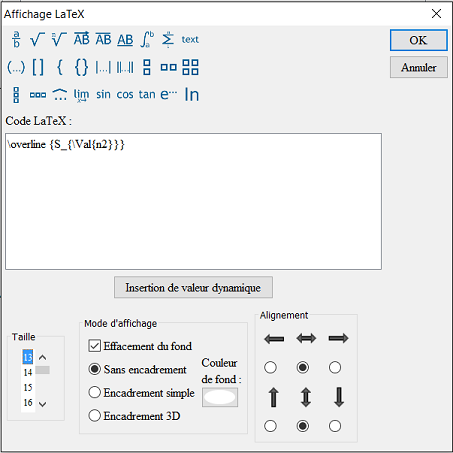
Task: Insert the natural logarithm ln function
Action: click(192, 95)
